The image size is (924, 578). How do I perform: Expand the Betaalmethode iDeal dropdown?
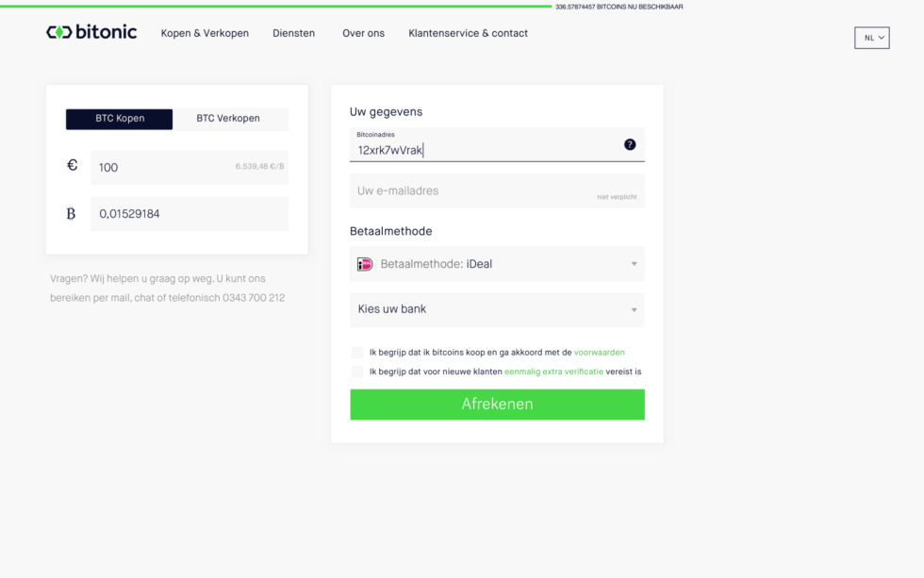coord(497,264)
